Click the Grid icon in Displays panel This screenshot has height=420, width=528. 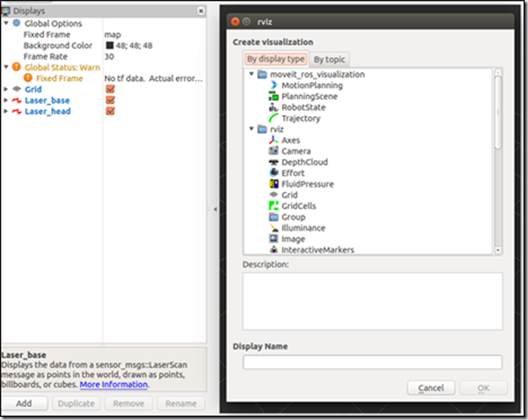(17, 89)
